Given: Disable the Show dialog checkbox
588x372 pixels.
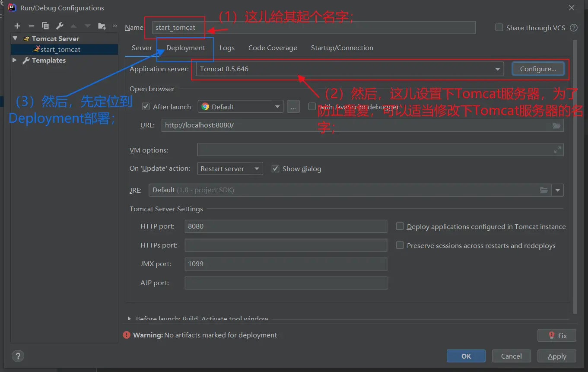Looking at the screenshot, I should (x=275, y=169).
